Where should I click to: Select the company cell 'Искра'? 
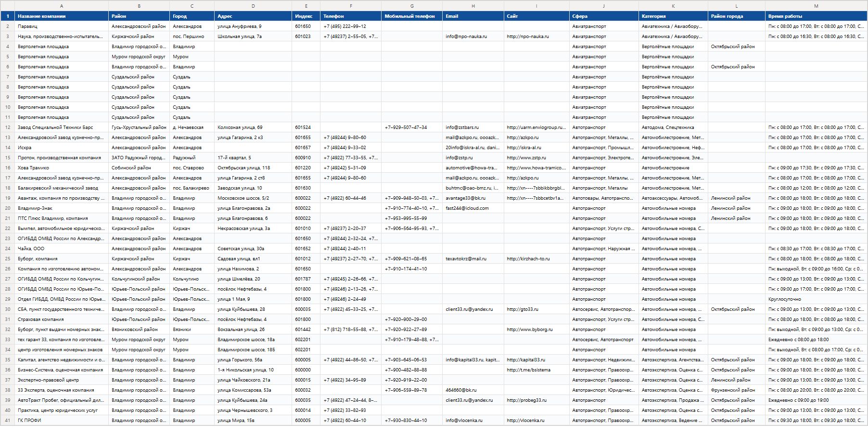(x=62, y=148)
